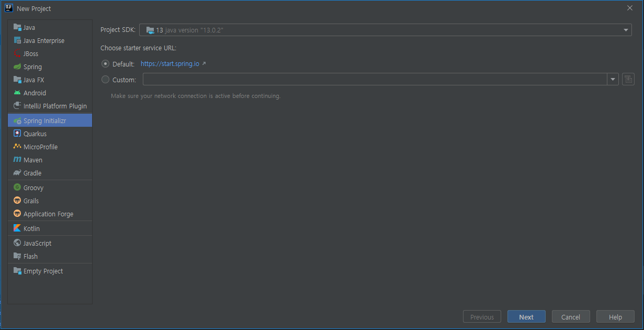This screenshot has height=330, width=644.
Task: Select the Default service URL radio button
Action: pyautogui.click(x=106, y=64)
